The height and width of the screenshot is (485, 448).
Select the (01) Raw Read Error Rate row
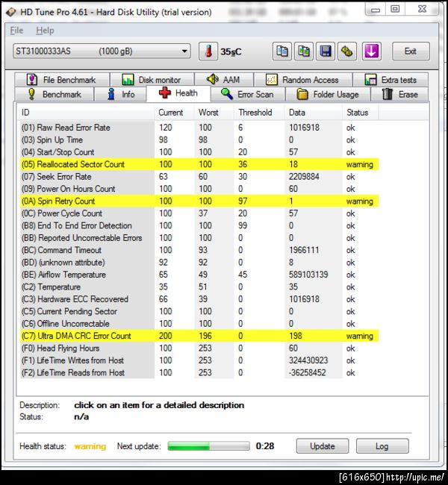(x=199, y=128)
